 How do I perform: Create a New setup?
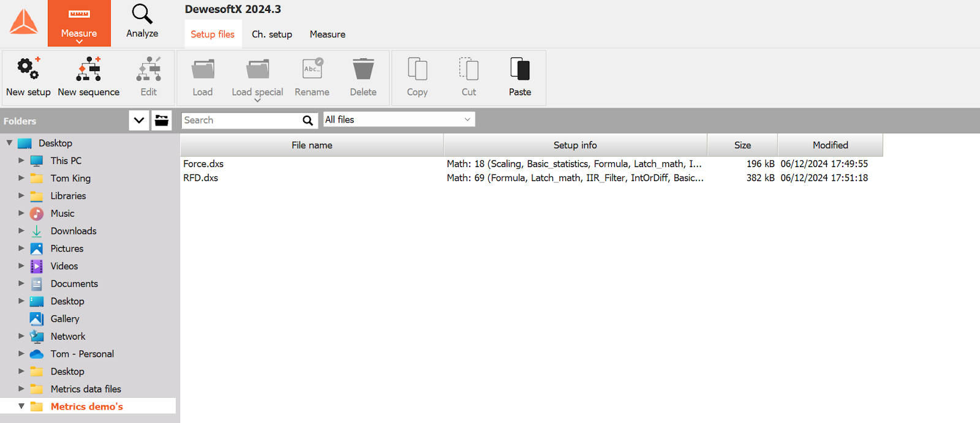coord(28,77)
